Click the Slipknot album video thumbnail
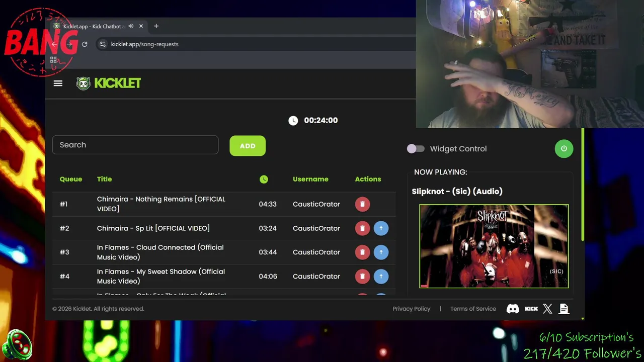 point(494,246)
